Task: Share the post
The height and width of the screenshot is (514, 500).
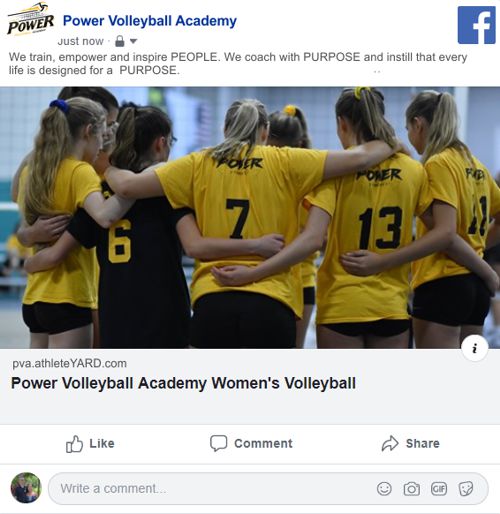Action: tap(411, 444)
